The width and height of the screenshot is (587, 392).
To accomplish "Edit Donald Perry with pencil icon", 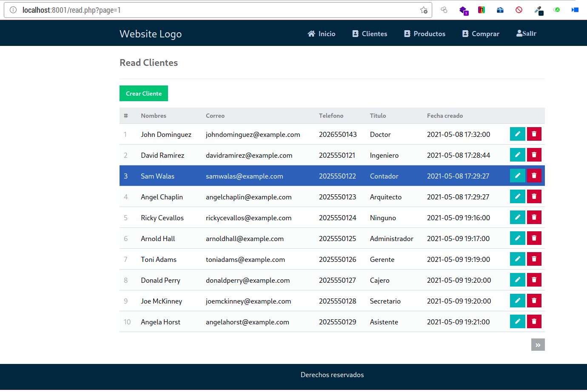I will click(517, 280).
